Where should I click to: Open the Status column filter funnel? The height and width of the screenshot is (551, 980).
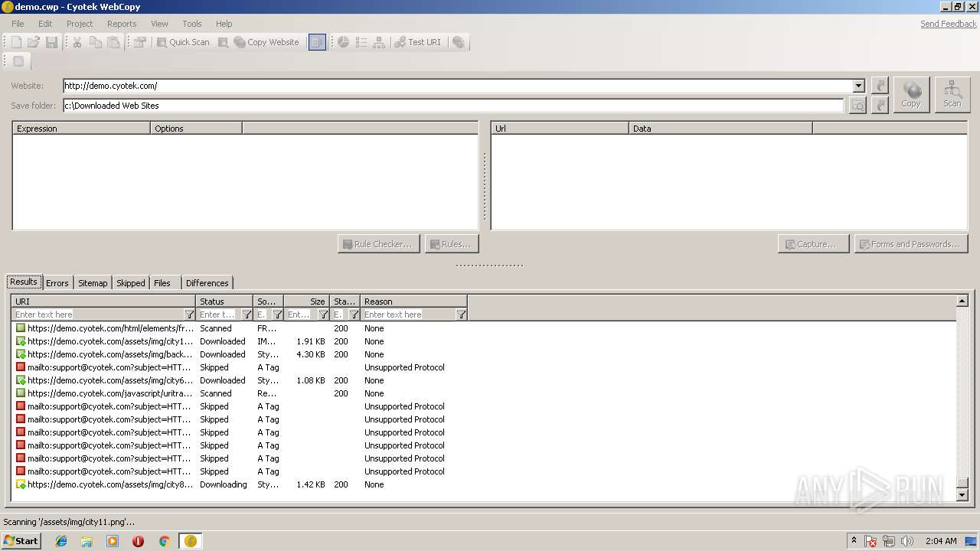(x=247, y=315)
